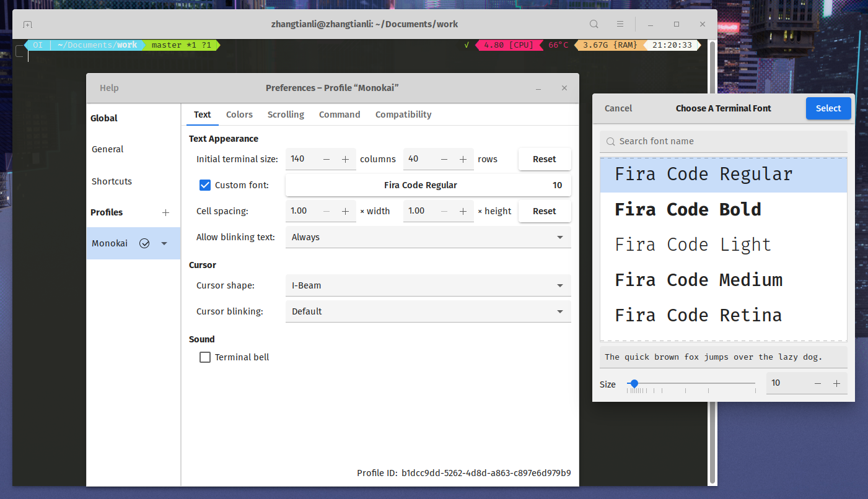Image resolution: width=868 pixels, height=499 pixels.
Task: Click the columns value field showing 140
Action: tap(302, 159)
